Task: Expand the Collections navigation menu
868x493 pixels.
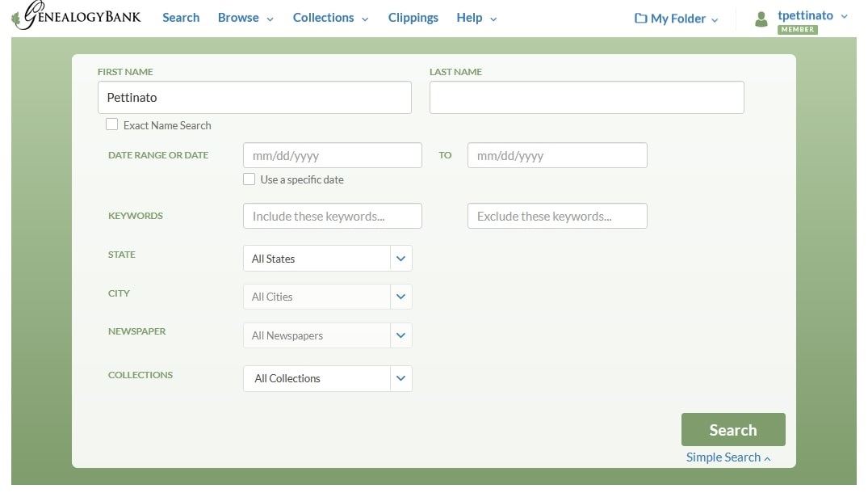Action: coord(330,18)
